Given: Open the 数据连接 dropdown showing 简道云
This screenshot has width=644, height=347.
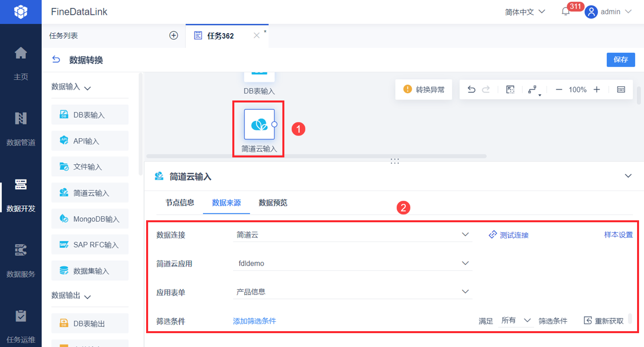Looking at the screenshot, I should click(x=353, y=235).
